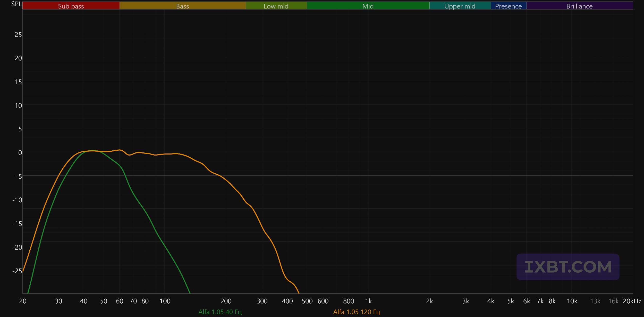Viewport: 644px width, 317px height.
Task: Select the Presence band header
Action: click(508, 6)
